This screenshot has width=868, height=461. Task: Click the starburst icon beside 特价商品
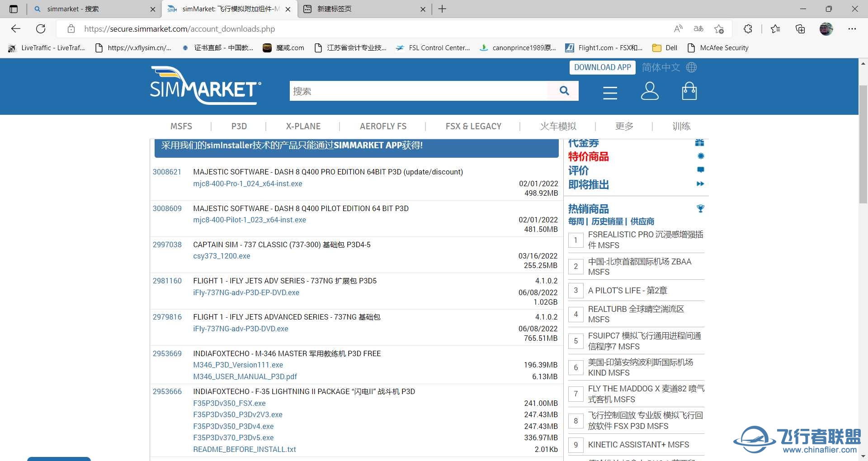click(x=700, y=156)
